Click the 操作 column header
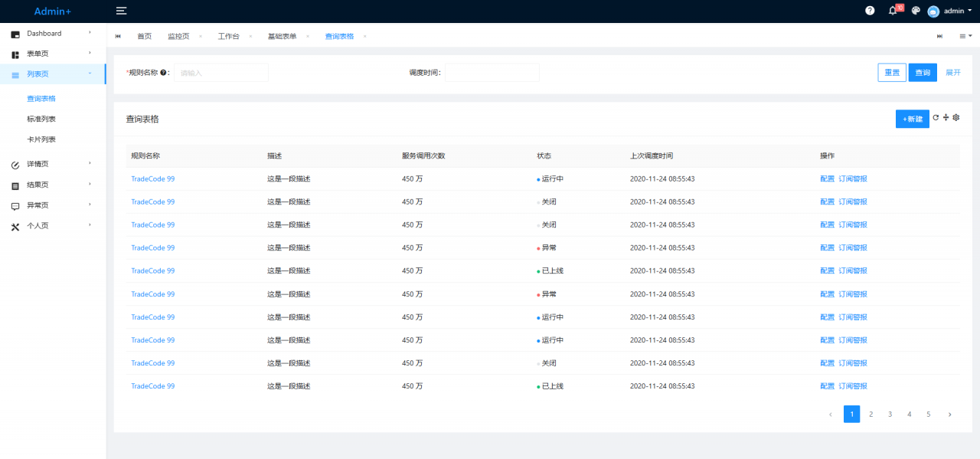Image resolution: width=980 pixels, height=459 pixels. pos(827,156)
